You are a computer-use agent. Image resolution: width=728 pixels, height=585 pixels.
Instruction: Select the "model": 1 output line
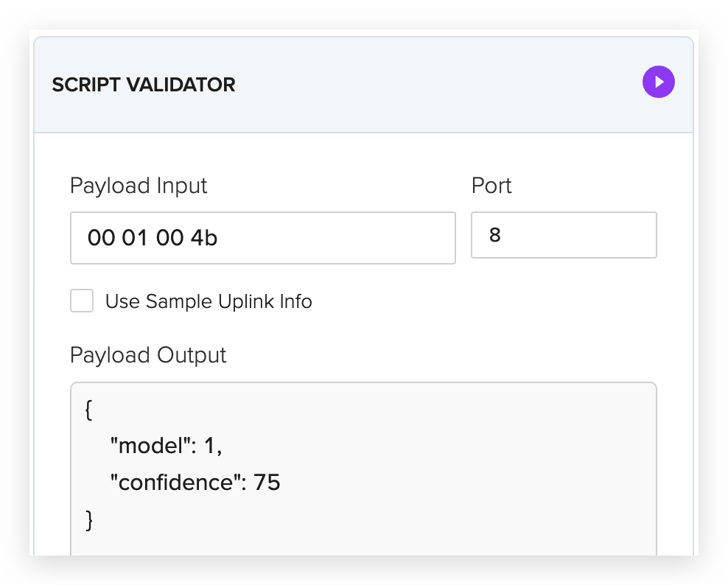pos(167,446)
